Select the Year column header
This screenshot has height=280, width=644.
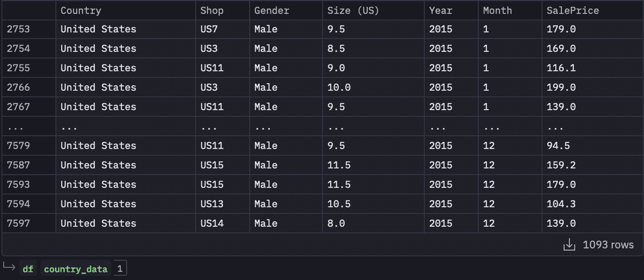(440, 11)
